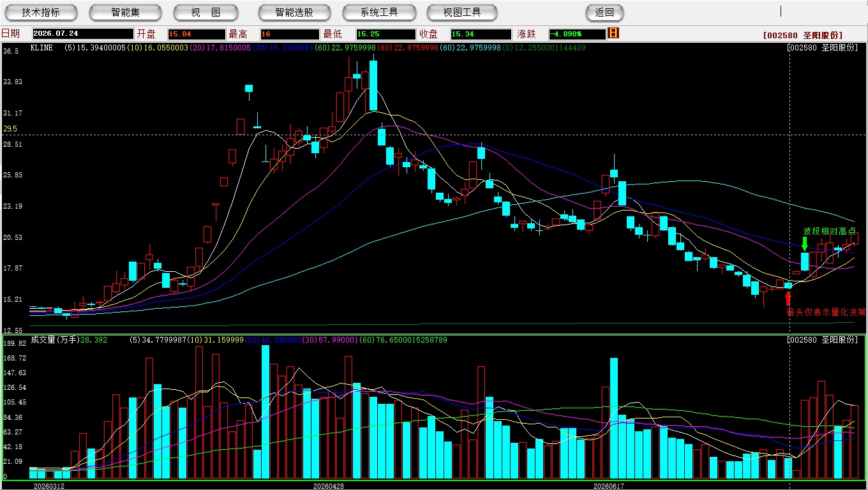
Task: Open the 视图 button
Action: click(206, 13)
